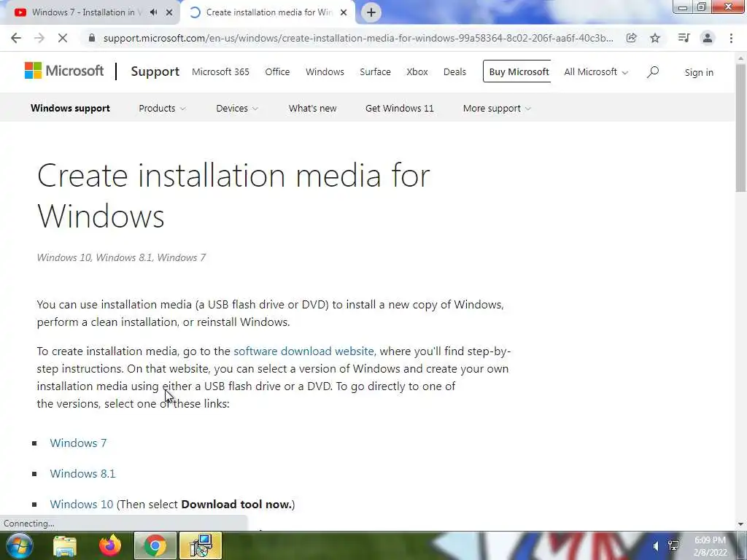
Task: Click network icon in system tray
Action: coord(673,546)
